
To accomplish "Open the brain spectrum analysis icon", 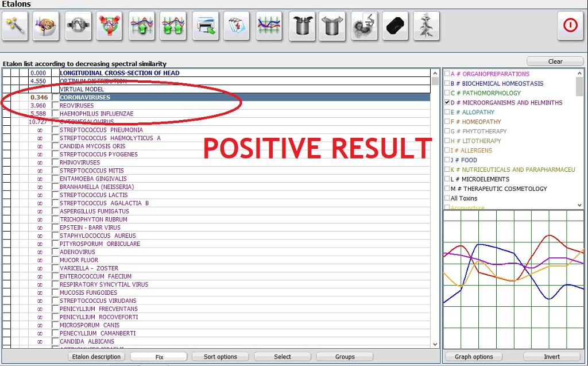I will tap(47, 26).
